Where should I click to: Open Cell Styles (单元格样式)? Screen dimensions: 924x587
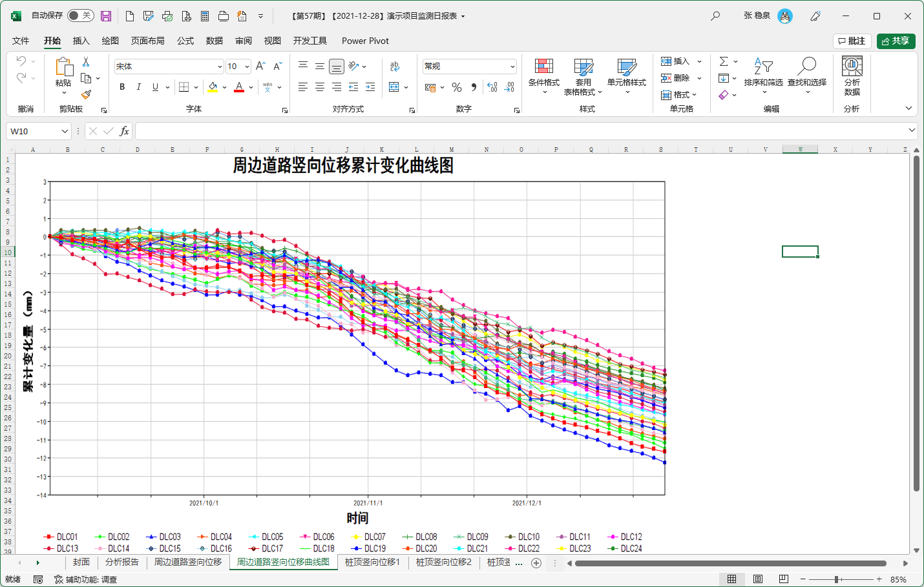(x=627, y=76)
